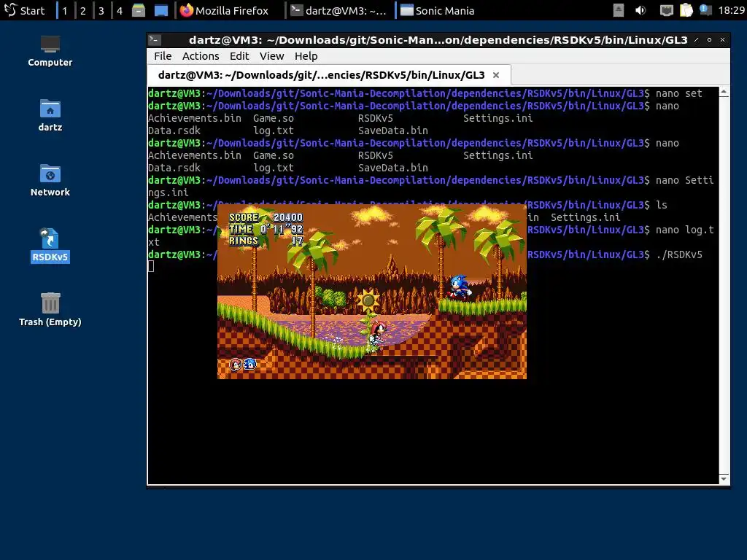Maximize the terminal window

tap(709, 40)
